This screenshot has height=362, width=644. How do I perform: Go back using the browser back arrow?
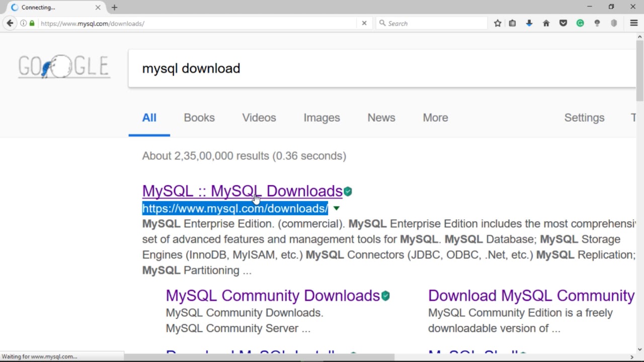10,23
